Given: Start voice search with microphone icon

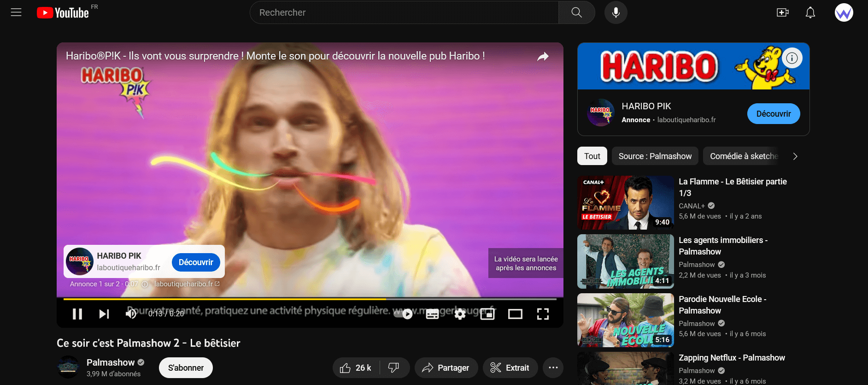Looking at the screenshot, I should pyautogui.click(x=616, y=12).
